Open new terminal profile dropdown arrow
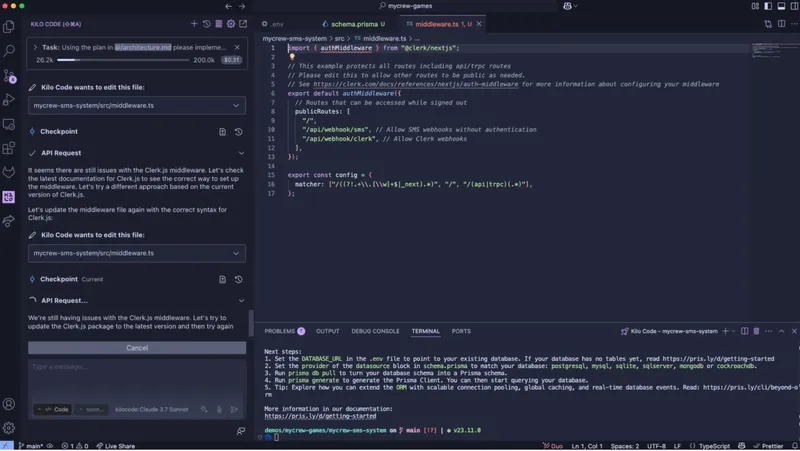The width and height of the screenshot is (800, 451). tap(734, 331)
